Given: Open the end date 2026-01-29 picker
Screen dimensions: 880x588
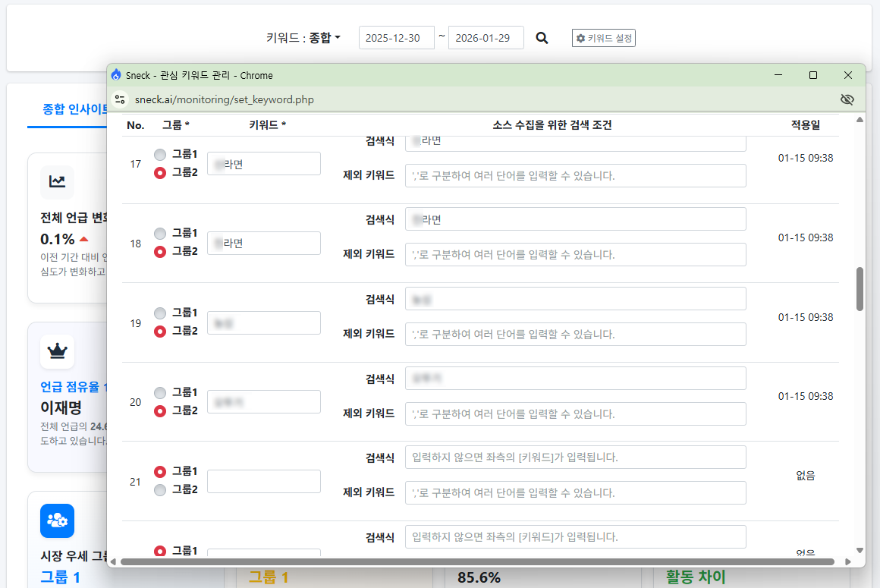Looking at the screenshot, I should (x=486, y=38).
